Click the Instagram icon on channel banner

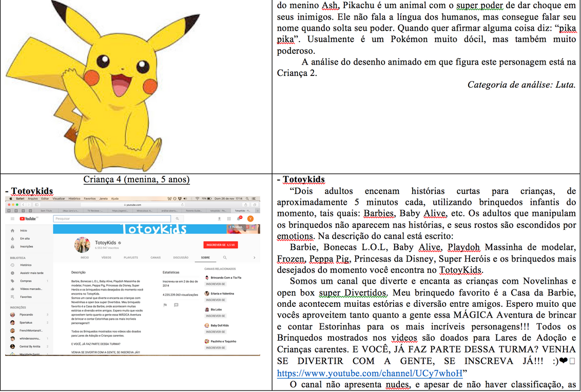(x=254, y=227)
